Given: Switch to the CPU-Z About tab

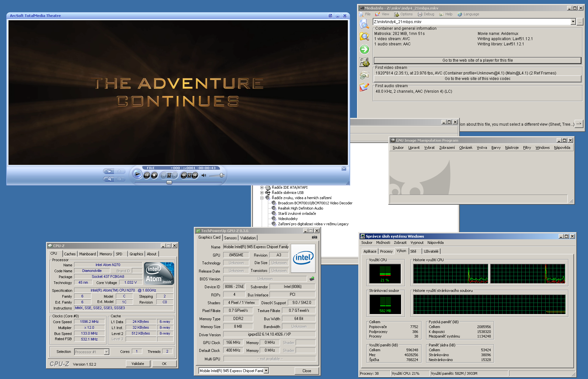Looking at the screenshot, I should 151,254.
